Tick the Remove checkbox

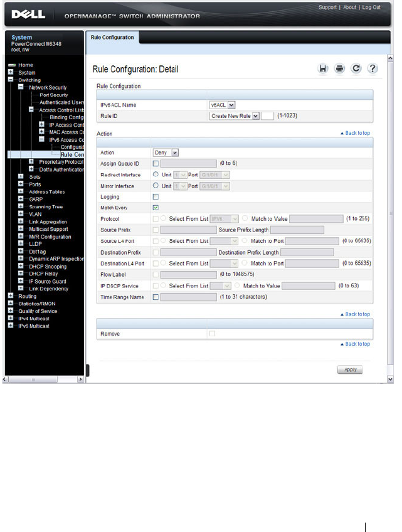212,334
